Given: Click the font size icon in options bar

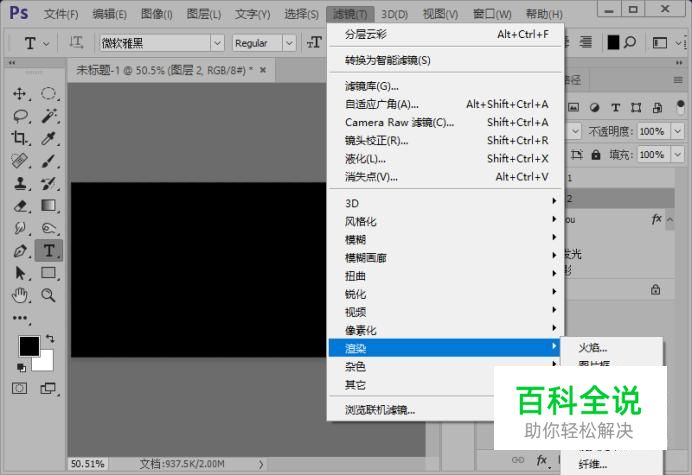Looking at the screenshot, I should point(314,43).
